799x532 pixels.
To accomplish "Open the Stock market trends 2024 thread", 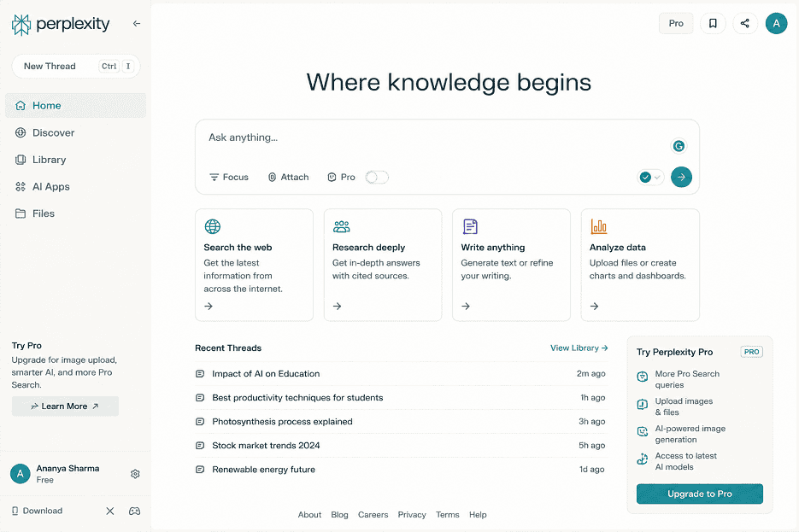I will click(x=401, y=446).
